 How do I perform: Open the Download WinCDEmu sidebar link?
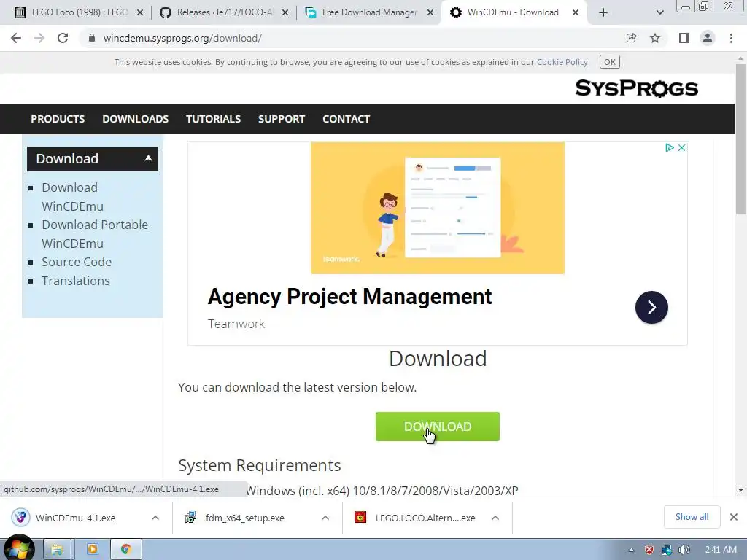[x=72, y=197]
